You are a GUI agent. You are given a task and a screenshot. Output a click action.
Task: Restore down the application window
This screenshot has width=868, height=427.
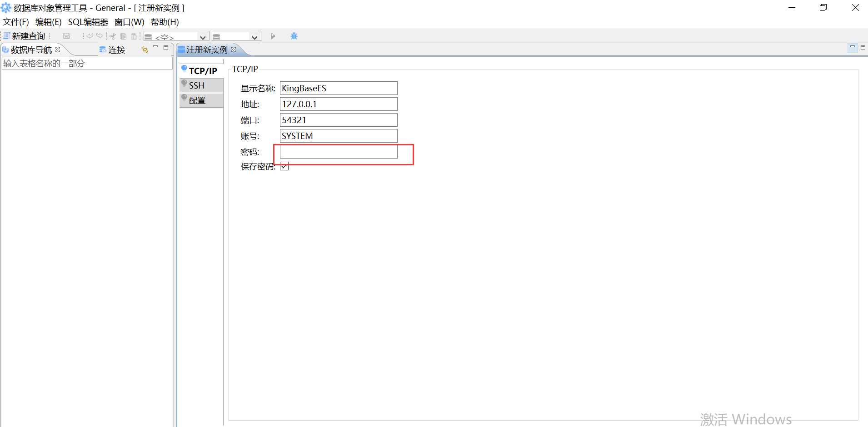(823, 8)
